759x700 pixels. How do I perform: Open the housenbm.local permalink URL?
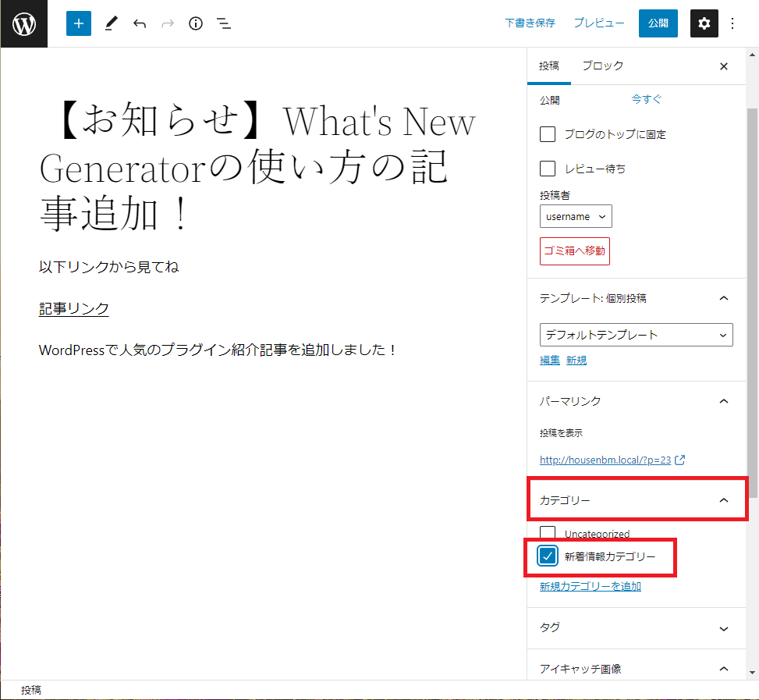coord(605,460)
